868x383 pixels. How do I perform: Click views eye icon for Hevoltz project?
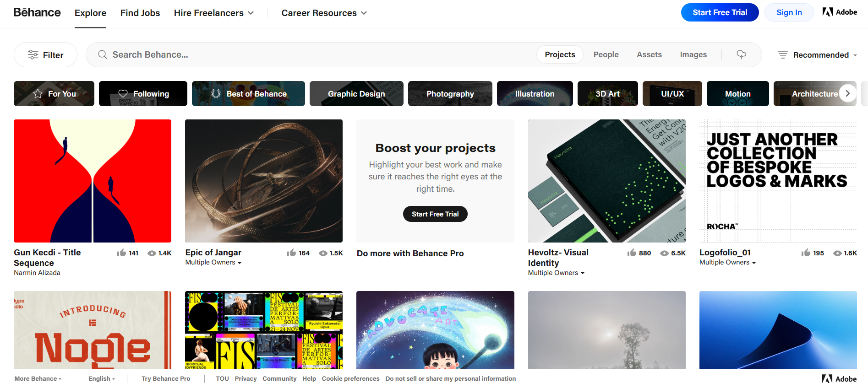coord(664,253)
